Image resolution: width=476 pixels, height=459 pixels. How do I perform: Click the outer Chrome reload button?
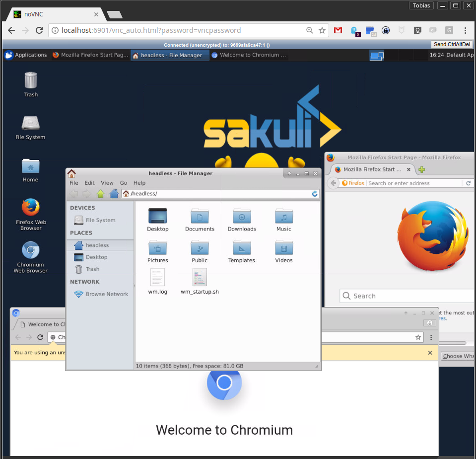39,30
